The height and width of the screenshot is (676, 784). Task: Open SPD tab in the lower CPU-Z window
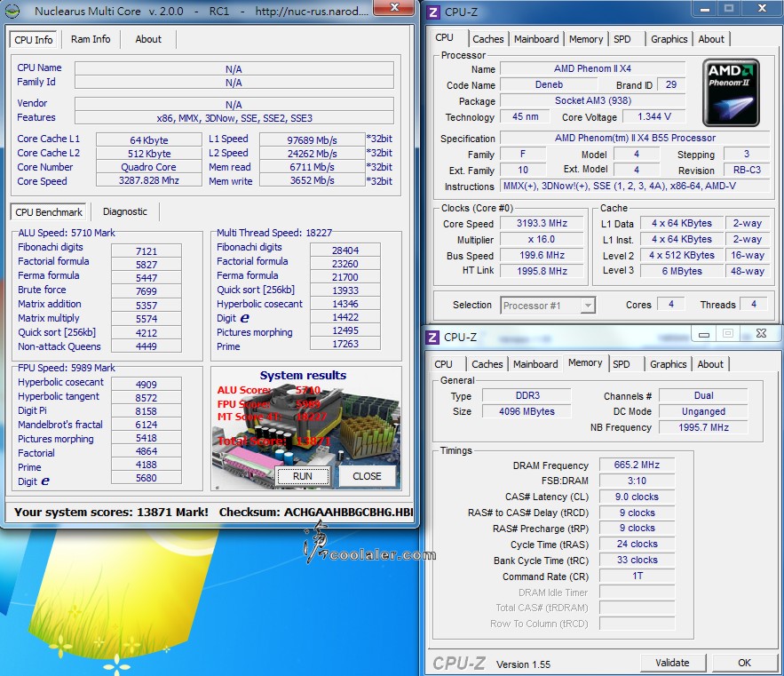(621, 364)
